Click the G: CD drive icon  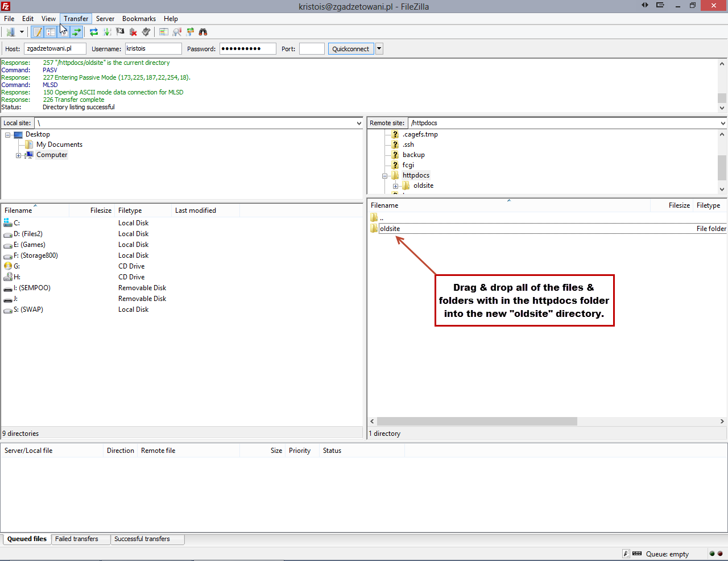click(x=8, y=266)
